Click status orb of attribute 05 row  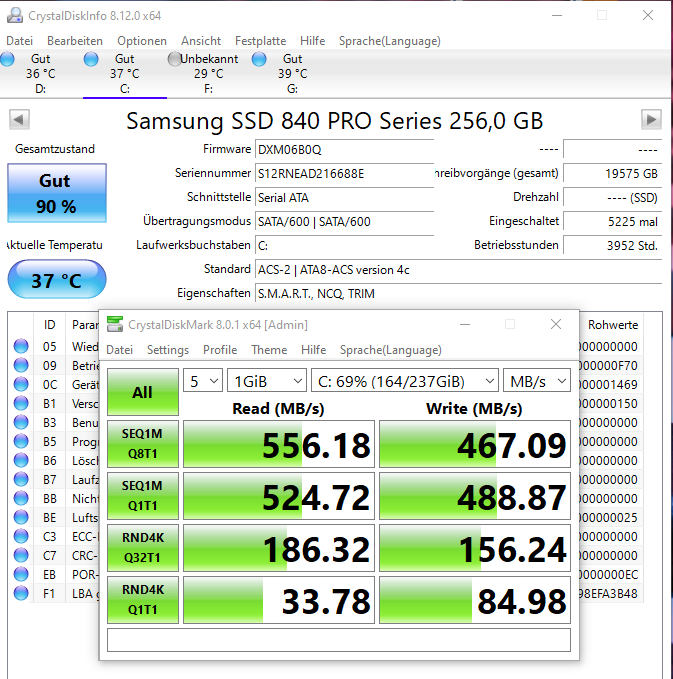pyautogui.click(x=21, y=346)
